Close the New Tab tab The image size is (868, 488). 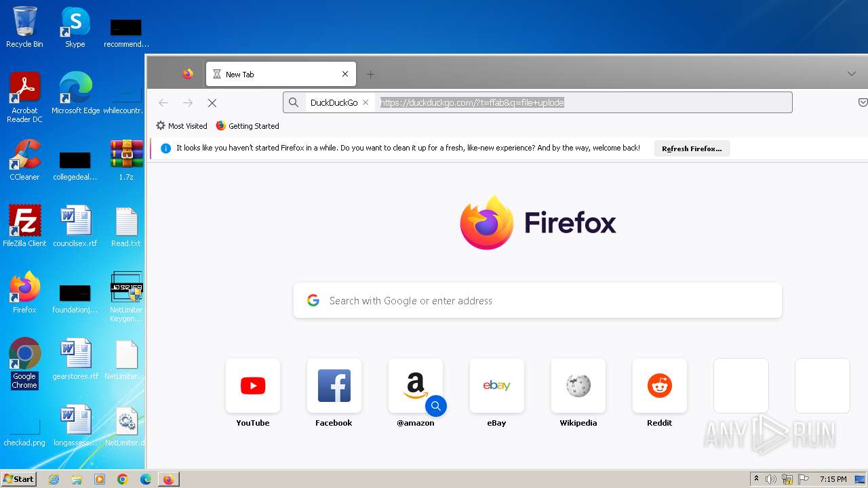coord(345,74)
